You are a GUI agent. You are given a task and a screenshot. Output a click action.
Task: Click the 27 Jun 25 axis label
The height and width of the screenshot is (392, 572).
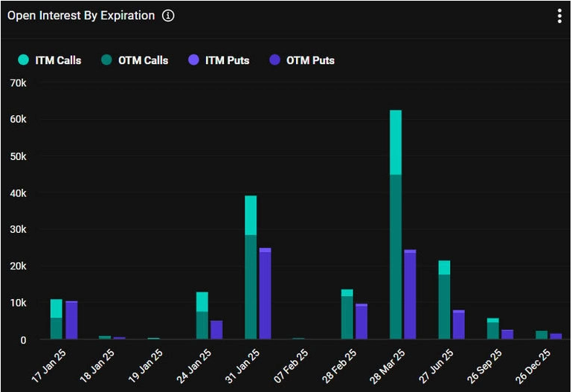tap(436, 366)
